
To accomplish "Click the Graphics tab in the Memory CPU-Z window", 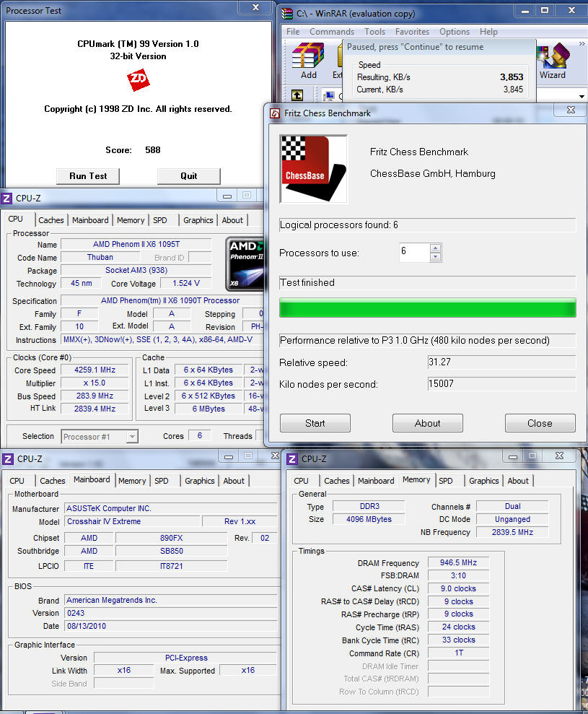I will click(483, 481).
